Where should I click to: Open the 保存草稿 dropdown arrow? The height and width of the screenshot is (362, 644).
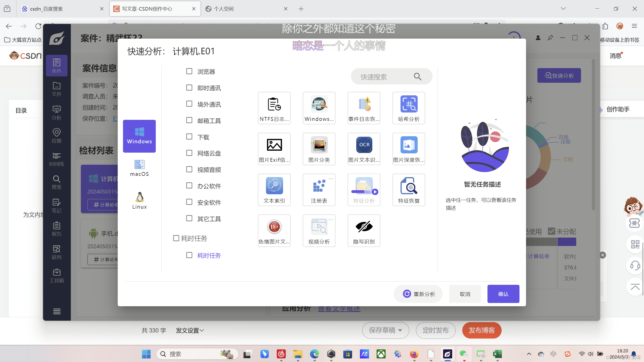click(x=400, y=330)
